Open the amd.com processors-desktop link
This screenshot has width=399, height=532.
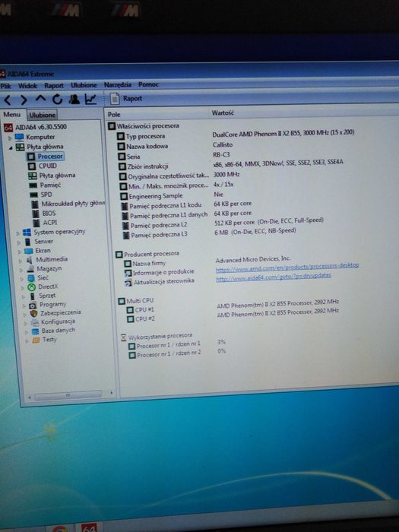pos(287,268)
